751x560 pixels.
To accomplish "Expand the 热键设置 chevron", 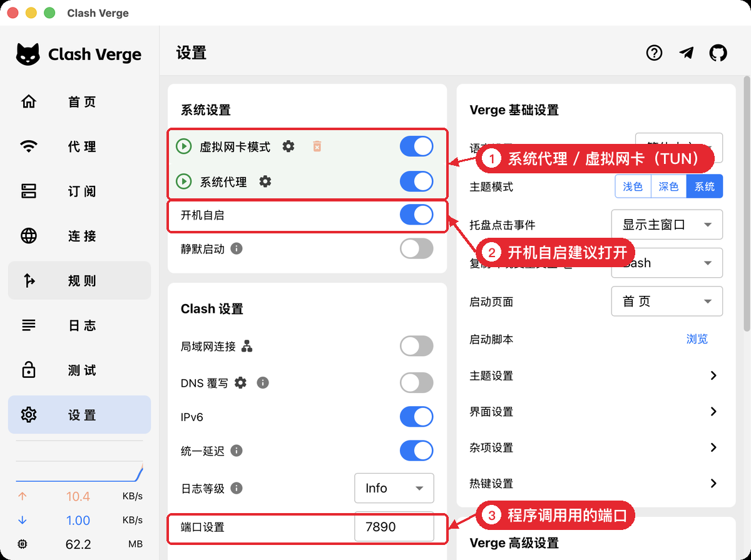I will pyautogui.click(x=713, y=484).
